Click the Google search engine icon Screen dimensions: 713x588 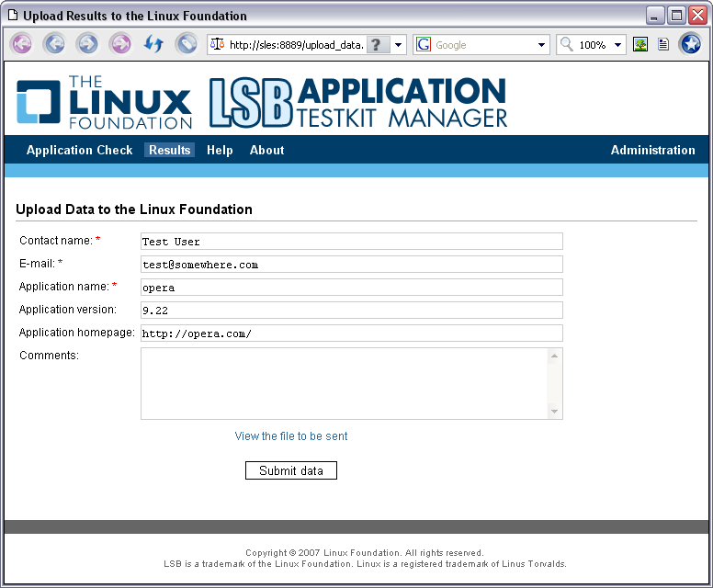[x=424, y=45]
